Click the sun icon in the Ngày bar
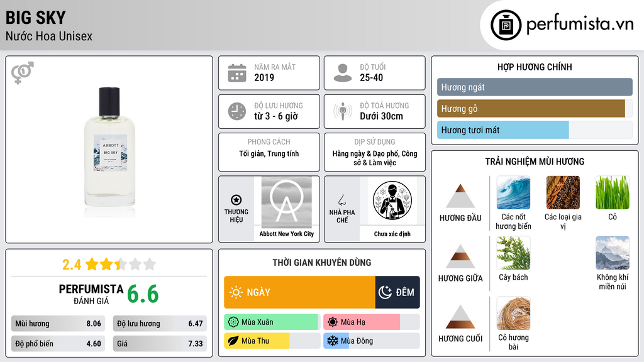The width and height of the screenshot is (644, 362). pyautogui.click(x=236, y=292)
